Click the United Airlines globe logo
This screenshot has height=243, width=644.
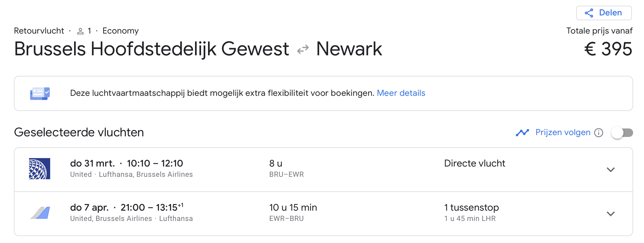40,169
